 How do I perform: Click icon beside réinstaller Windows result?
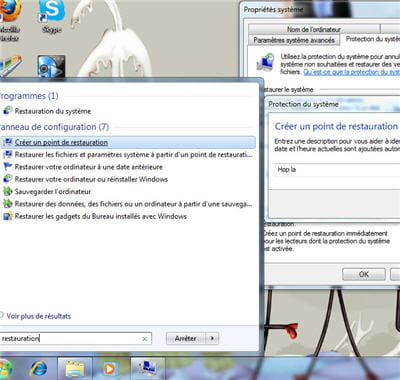(7, 179)
